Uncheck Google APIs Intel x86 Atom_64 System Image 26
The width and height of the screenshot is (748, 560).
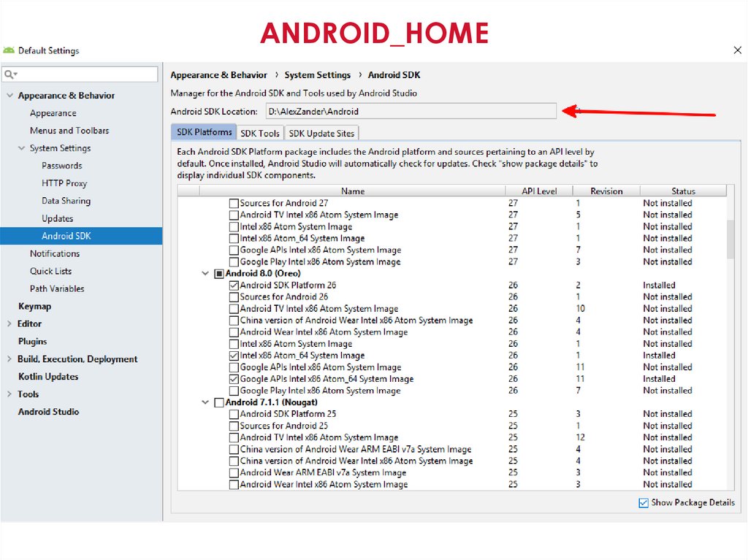coord(234,379)
